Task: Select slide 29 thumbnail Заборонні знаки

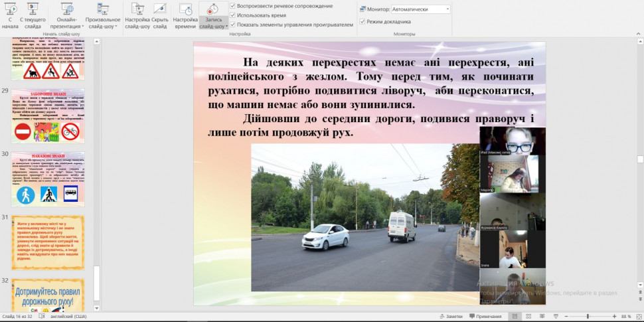Action: [x=48, y=116]
